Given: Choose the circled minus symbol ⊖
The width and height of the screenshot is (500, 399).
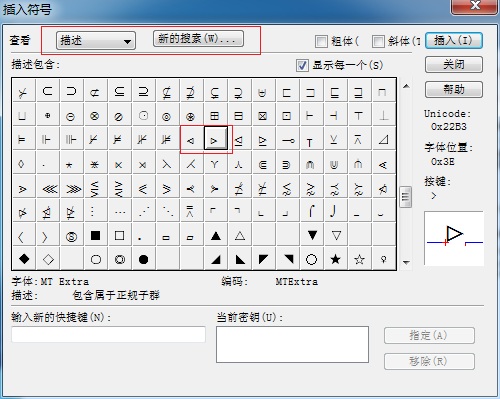Looking at the screenshot, I should [72, 115].
